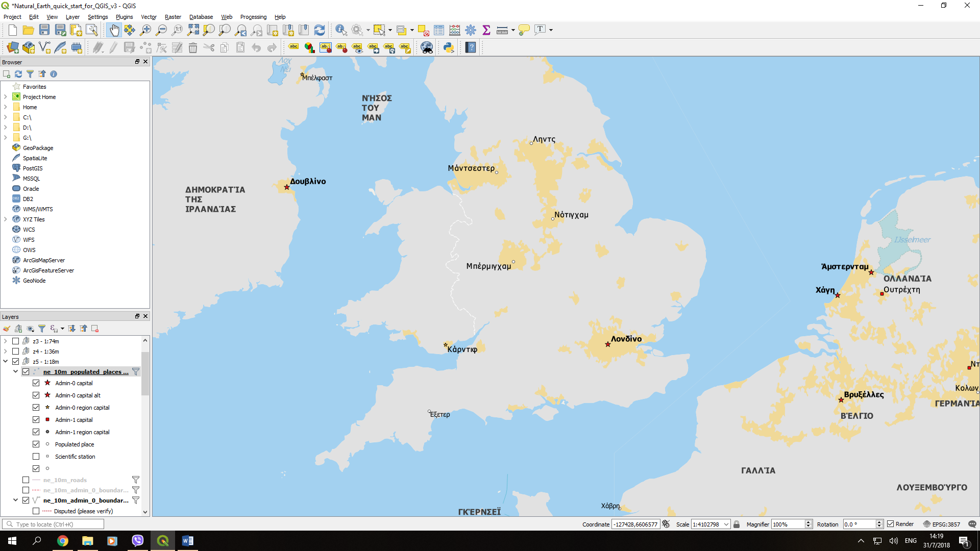980x551 pixels.
Task: Select the Zoom In tool
Action: (146, 30)
